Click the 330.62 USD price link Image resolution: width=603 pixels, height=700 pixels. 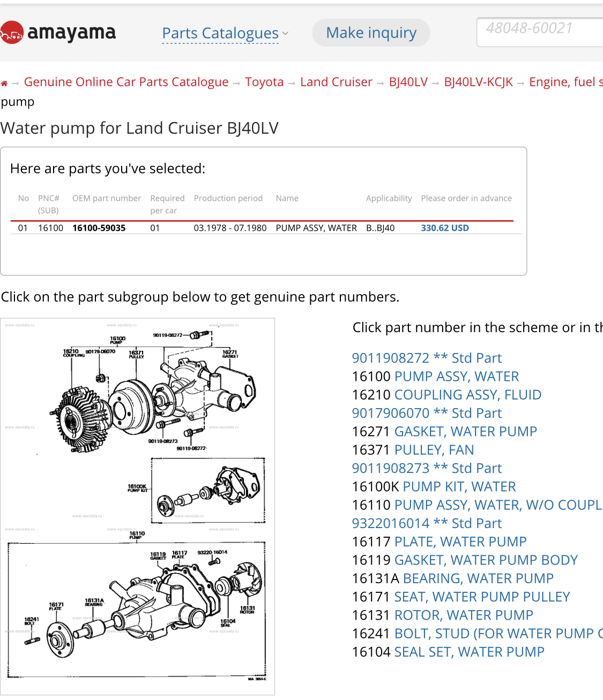445,228
